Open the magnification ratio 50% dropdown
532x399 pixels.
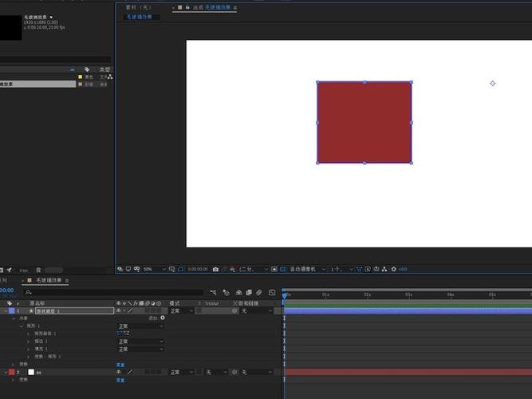(155, 269)
